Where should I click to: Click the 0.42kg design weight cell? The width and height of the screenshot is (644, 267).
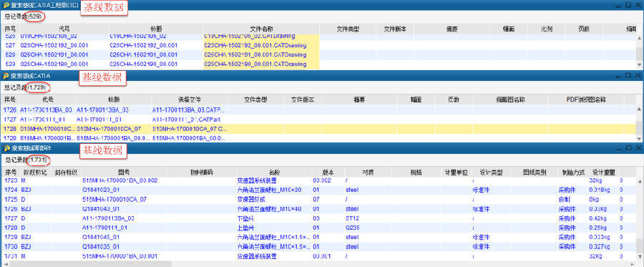click(599, 218)
